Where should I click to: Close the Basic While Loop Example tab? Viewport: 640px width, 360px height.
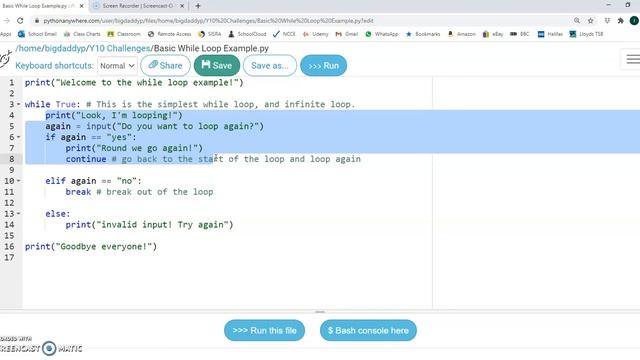(81, 6)
